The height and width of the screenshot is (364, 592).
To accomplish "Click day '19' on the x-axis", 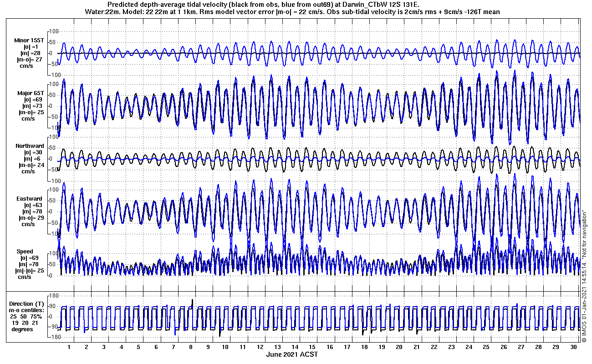I will (382, 347).
